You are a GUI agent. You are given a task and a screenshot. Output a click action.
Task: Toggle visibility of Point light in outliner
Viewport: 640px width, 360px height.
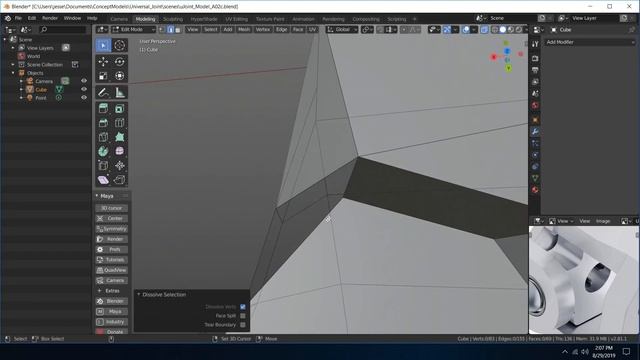[84, 98]
